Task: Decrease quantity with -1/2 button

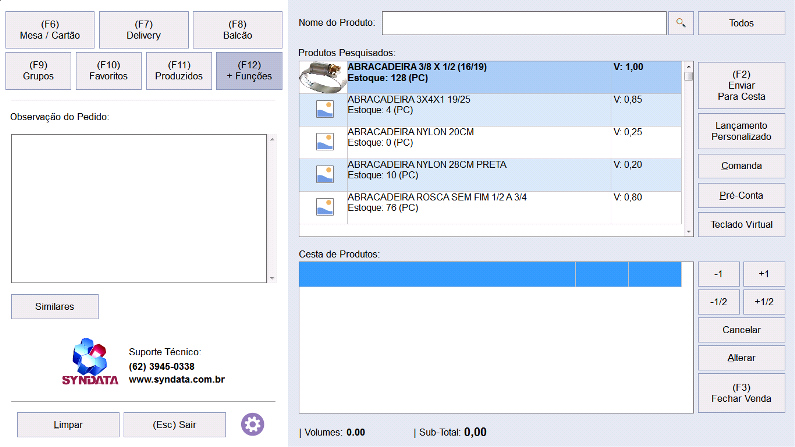Action: [x=717, y=302]
